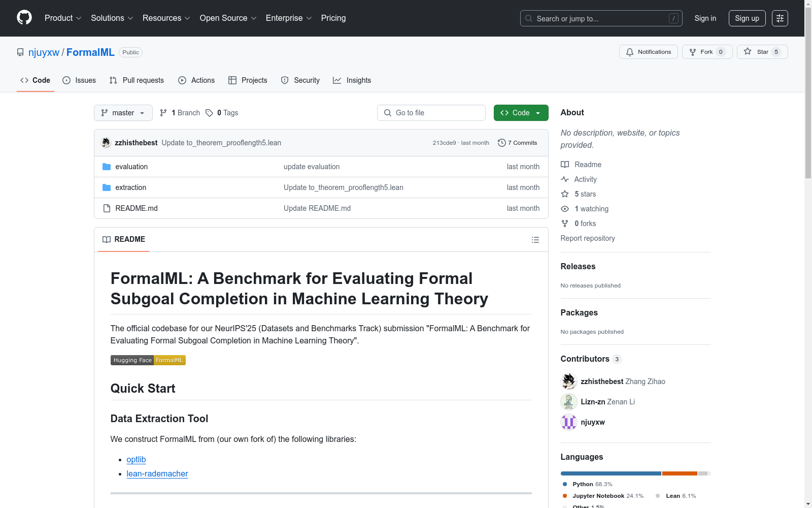Click the repository icon beside njuyxw
Screen dimensions: 812x508
(x=20, y=52)
